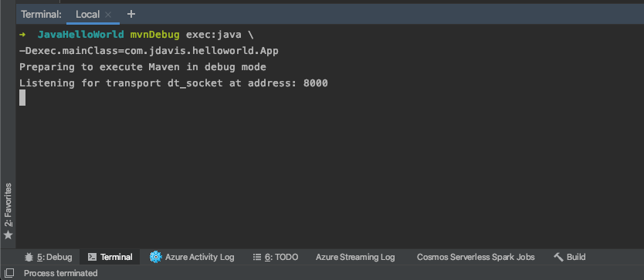Switch to the Local terminal tab
Image resolution: width=644 pixels, height=280 pixels.
coord(87,15)
